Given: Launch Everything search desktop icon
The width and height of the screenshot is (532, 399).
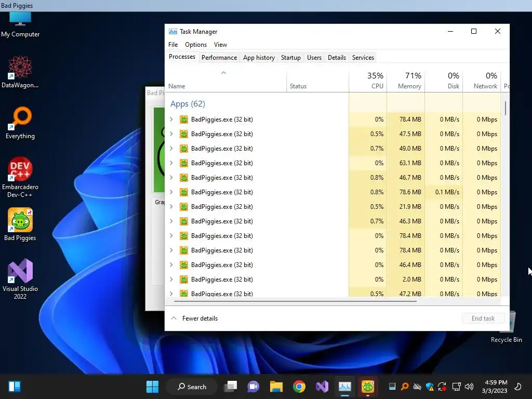Looking at the screenshot, I should pos(20,123).
